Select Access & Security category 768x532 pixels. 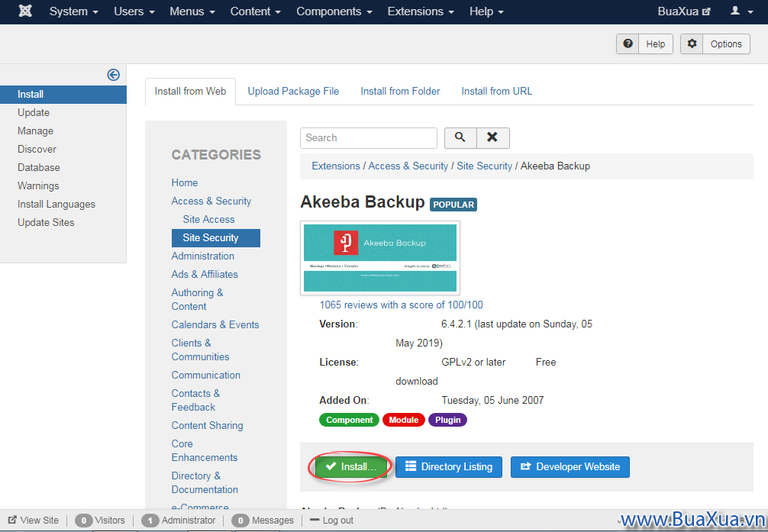211,202
